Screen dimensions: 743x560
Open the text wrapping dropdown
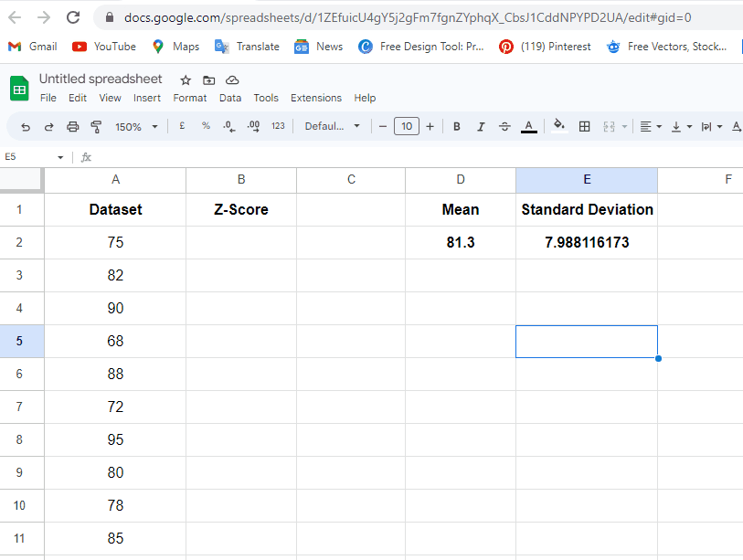(x=712, y=126)
